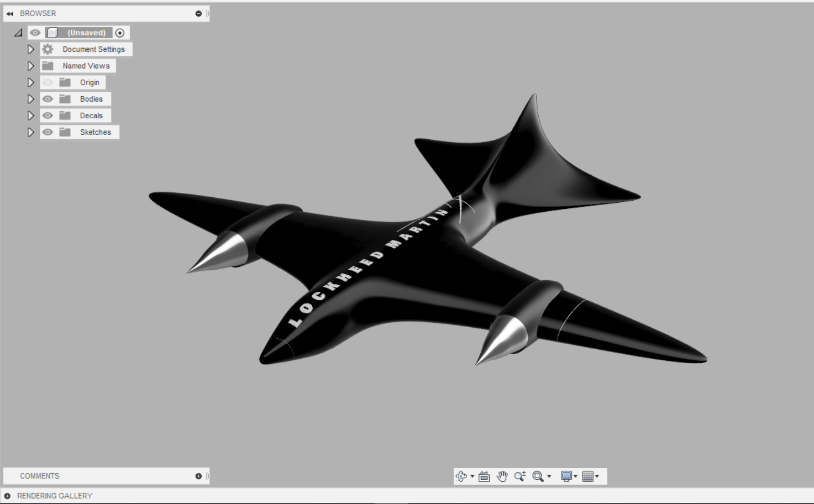This screenshot has width=814, height=504.
Task: Select the Sketches label
Action: pos(96,132)
